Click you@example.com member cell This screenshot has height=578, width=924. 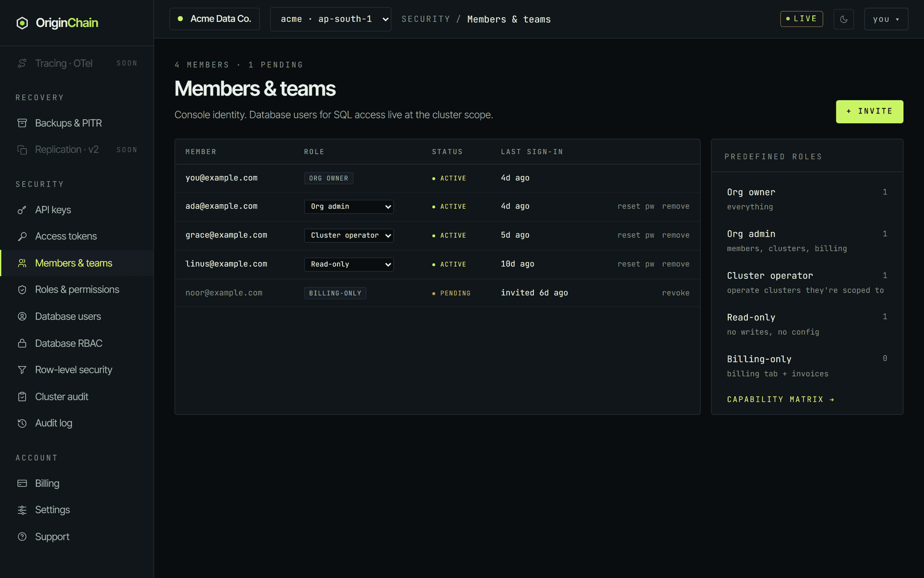click(x=222, y=178)
